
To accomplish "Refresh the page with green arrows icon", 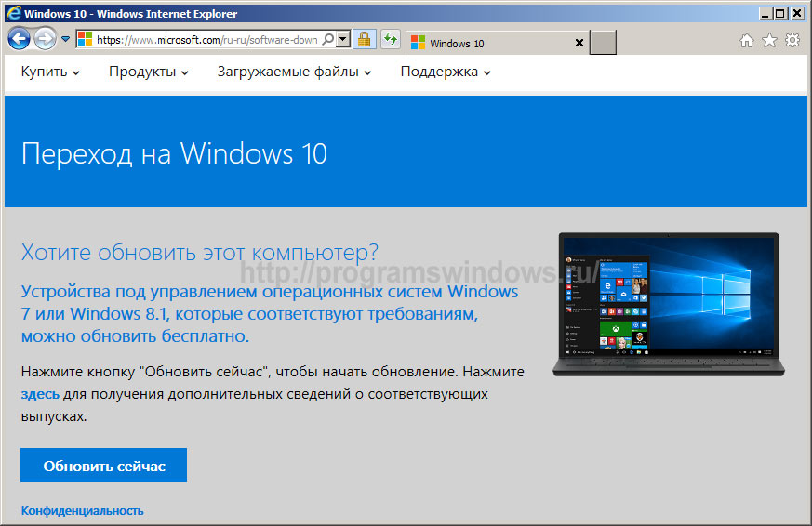I will pos(391,39).
